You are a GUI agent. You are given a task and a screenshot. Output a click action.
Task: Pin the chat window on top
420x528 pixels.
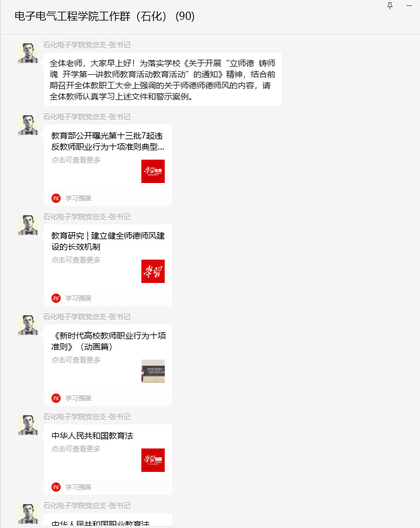390,6
